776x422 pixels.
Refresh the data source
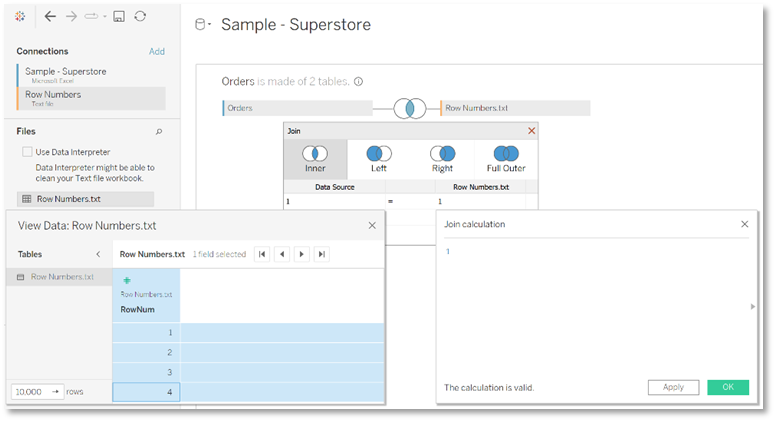pyautogui.click(x=140, y=17)
